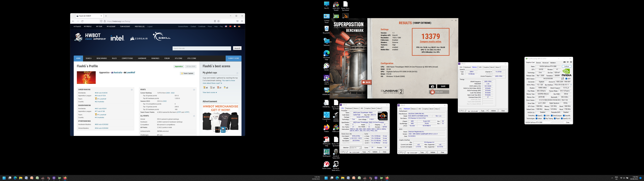This screenshot has height=181, width=644.
Task: Open Microsoft Edge desktop shortcut
Action: point(327,55)
